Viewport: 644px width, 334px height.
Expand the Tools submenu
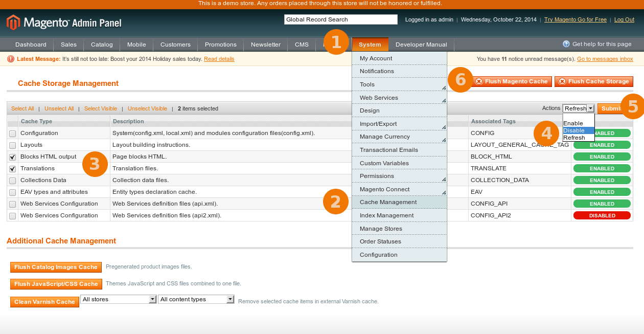[399, 84]
